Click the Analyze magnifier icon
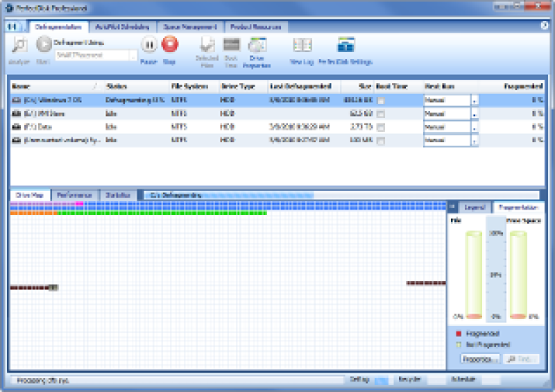The height and width of the screenshot is (392, 555). coord(19,45)
